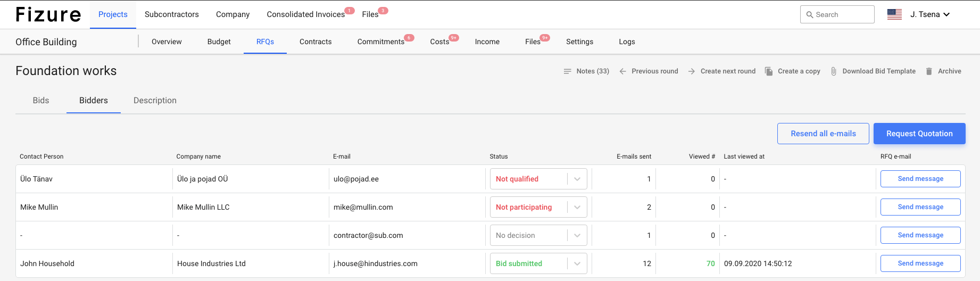Image resolution: width=980 pixels, height=281 pixels.
Task: Click the Archive trash can icon
Action: 929,71
